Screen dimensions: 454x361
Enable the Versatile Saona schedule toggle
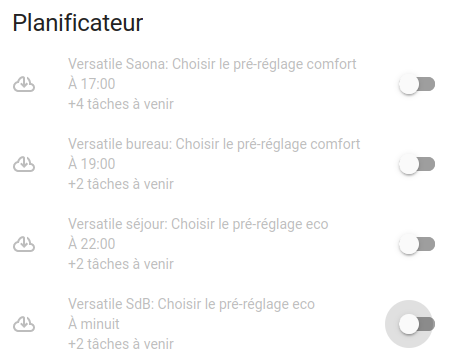point(417,84)
